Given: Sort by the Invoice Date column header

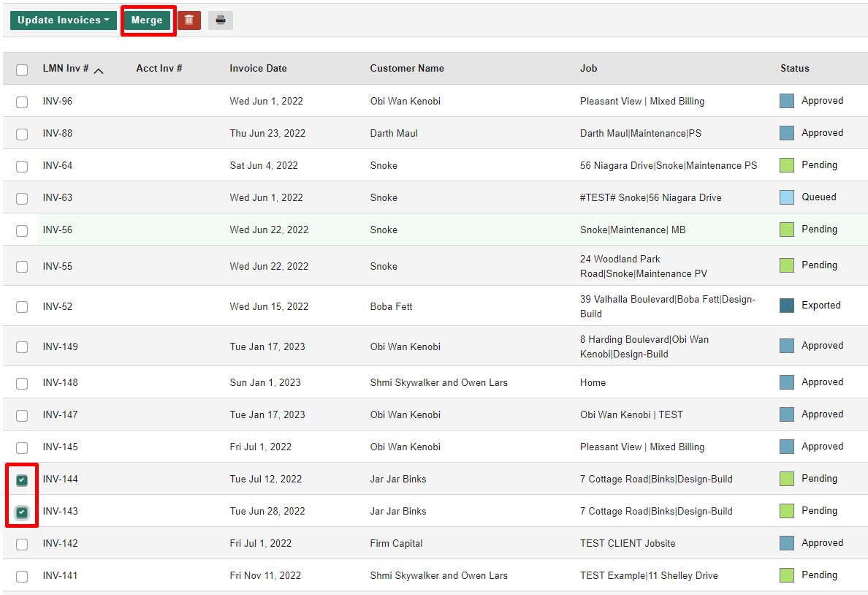Looking at the screenshot, I should [258, 69].
